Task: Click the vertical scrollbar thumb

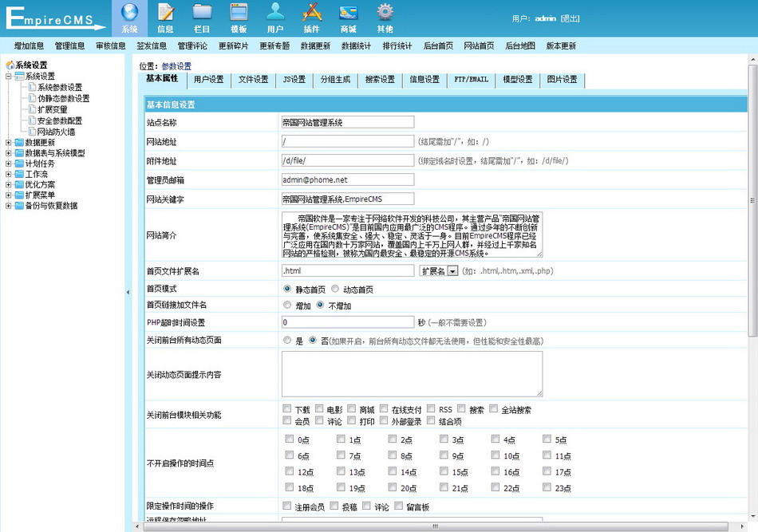Action: pyautogui.click(x=752, y=200)
